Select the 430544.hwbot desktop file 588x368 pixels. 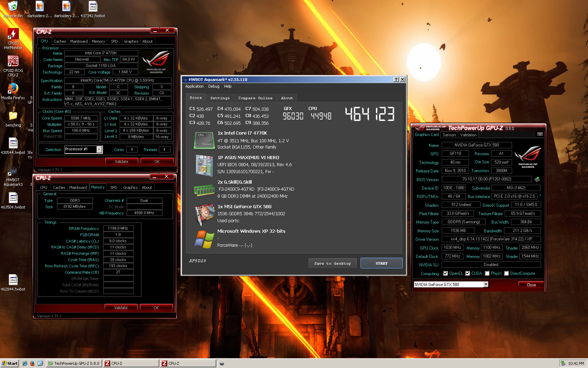13,146
